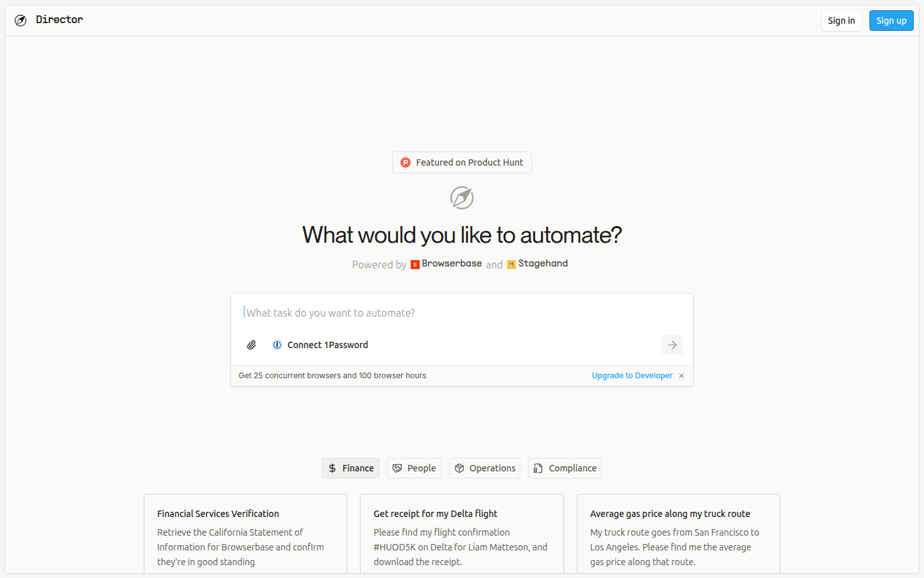Click the Sign in button
Screen dimensions: 924x578
point(841,21)
